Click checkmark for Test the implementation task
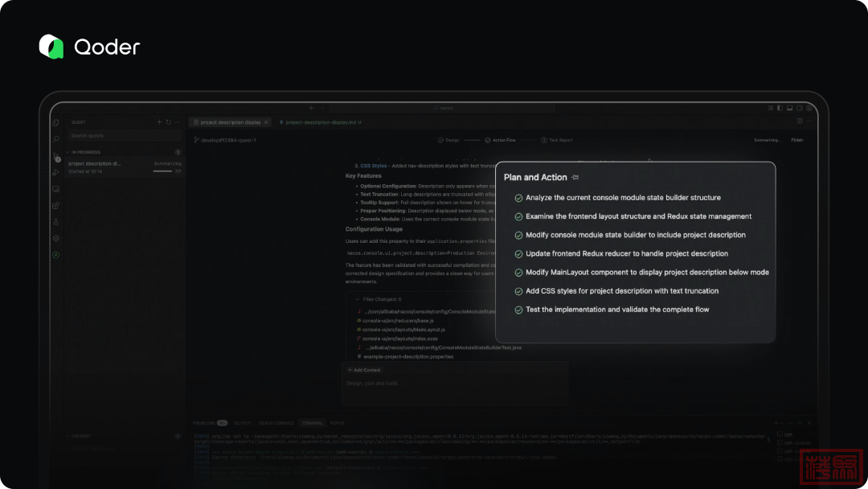 click(x=518, y=310)
